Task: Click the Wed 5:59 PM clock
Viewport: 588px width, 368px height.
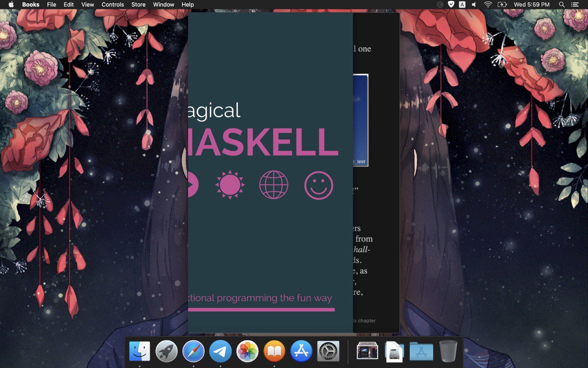Action: (x=531, y=5)
